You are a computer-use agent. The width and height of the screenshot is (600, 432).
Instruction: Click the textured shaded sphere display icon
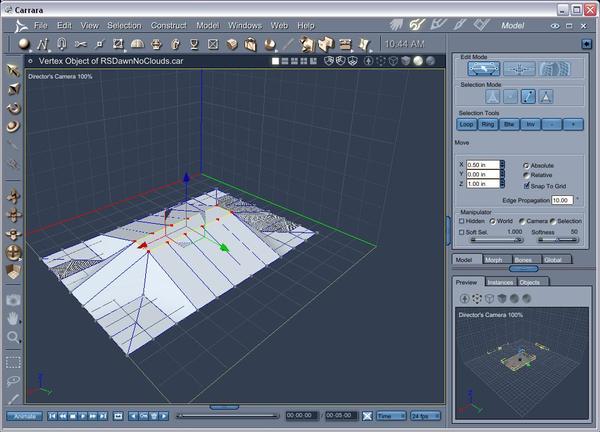click(430, 61)
